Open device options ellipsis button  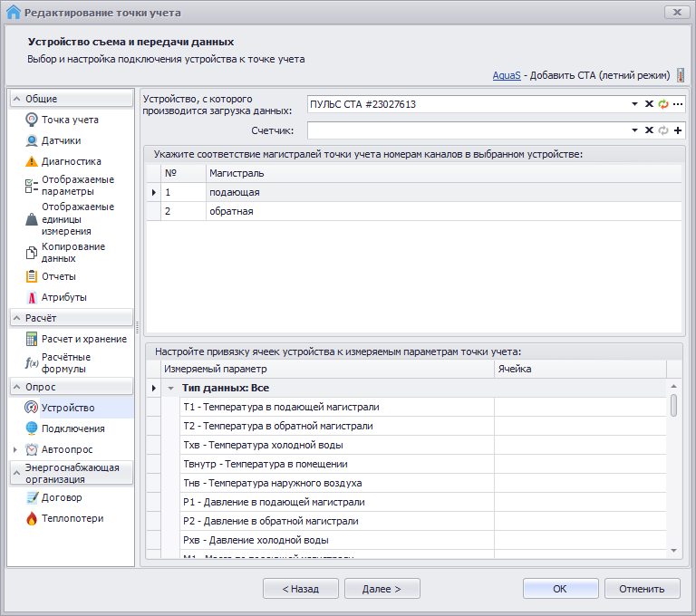click(677, 104)
